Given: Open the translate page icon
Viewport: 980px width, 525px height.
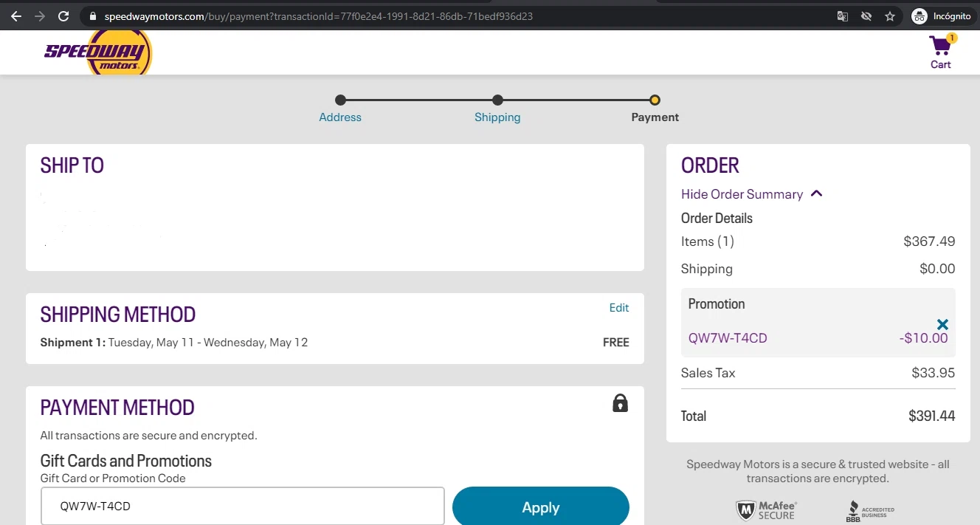Looking at the screenshot, I should coord(843,16).
